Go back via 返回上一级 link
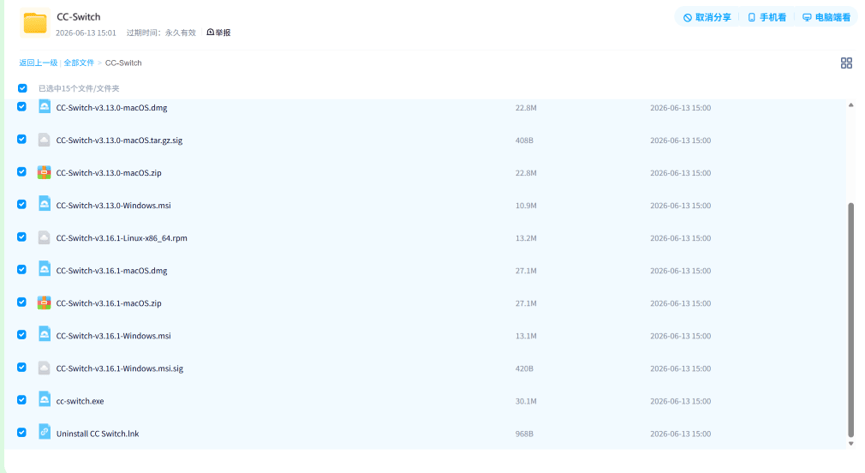Screen dimensions: 865x473 coord(38,63)
